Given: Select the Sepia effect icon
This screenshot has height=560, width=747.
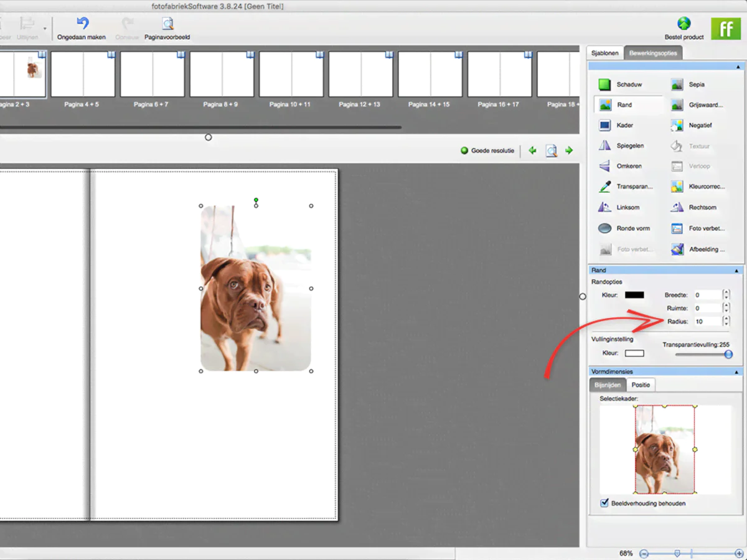Looking at the screenshot, I should click(x=677, y=85).
